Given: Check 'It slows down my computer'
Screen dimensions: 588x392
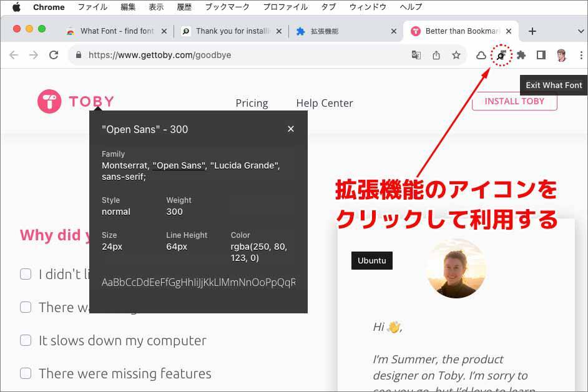Looking at the screenshot, I should click(x=26, y=340).
